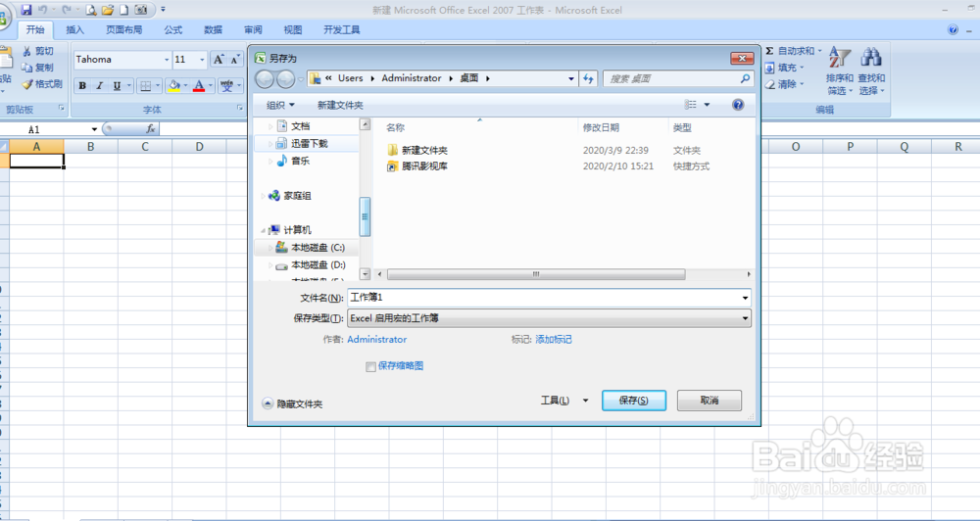
Task: Click the cell Borders button
Action: tap(145, 85)
